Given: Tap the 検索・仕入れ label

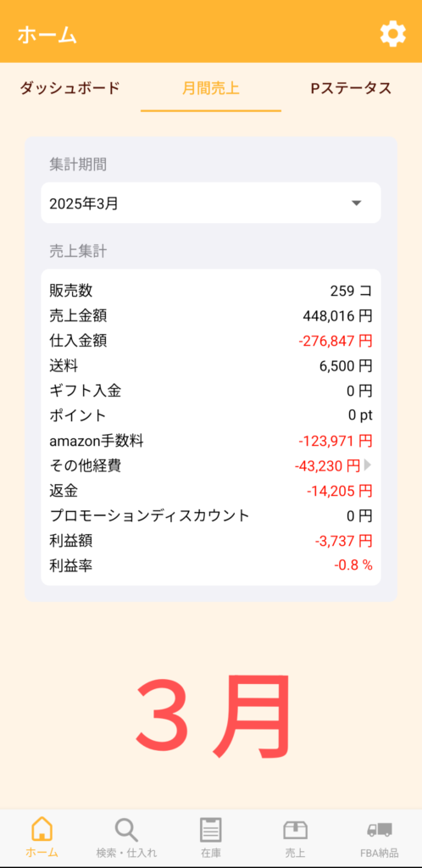Looking at the screenshot, I should pyautogui.click(x=126, y=853).
